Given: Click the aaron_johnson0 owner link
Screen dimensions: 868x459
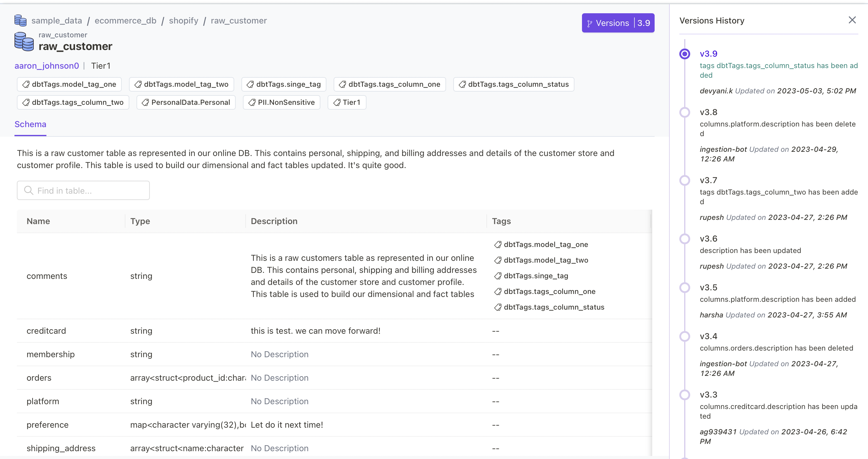Looking at the screenshot, I should pyautogui.click(x=46, y=65).
